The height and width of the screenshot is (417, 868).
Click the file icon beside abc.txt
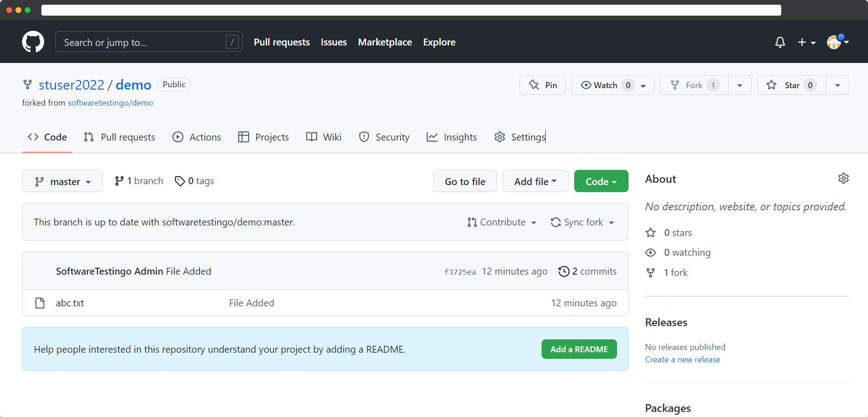(40, 303)
